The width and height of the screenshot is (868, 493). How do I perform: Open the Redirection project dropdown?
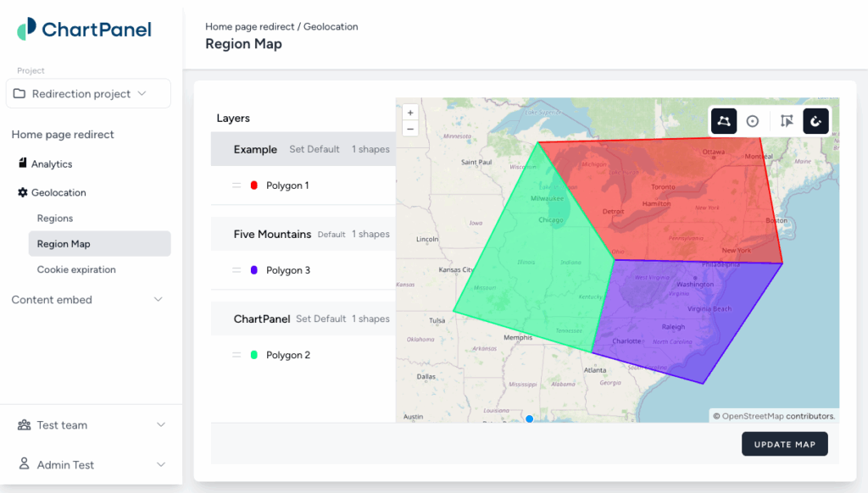(x=88, y=93)
